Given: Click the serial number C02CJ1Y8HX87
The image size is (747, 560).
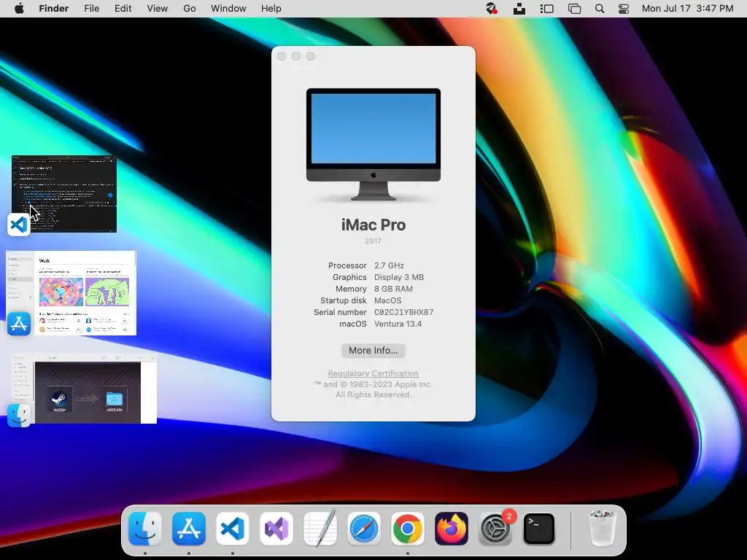Looking at the screenshot, I should coord(403,312).
